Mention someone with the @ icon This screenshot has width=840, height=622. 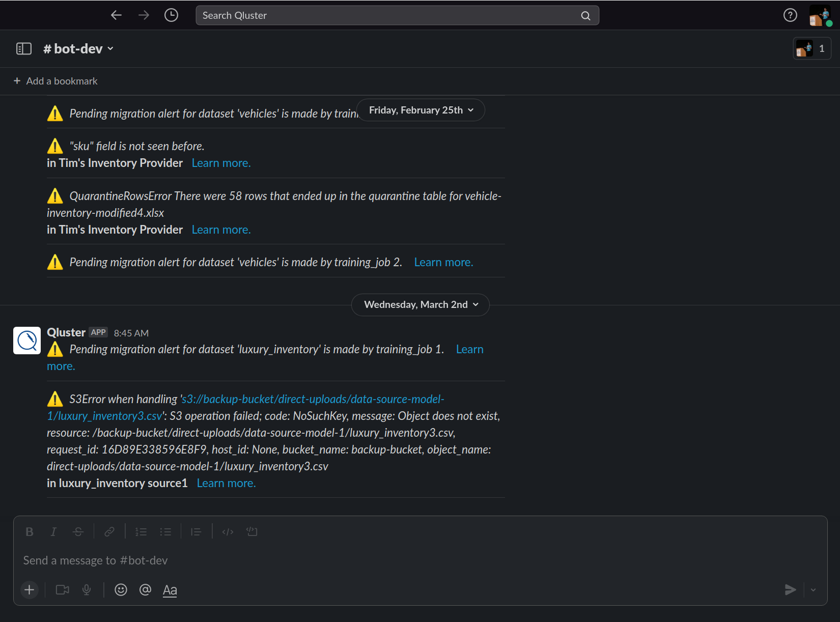pyautogui.click(x=145, y=590)
